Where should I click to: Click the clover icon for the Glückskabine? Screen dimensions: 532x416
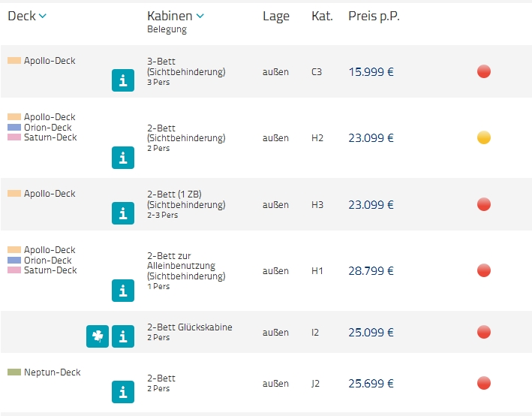coord(98,336)
